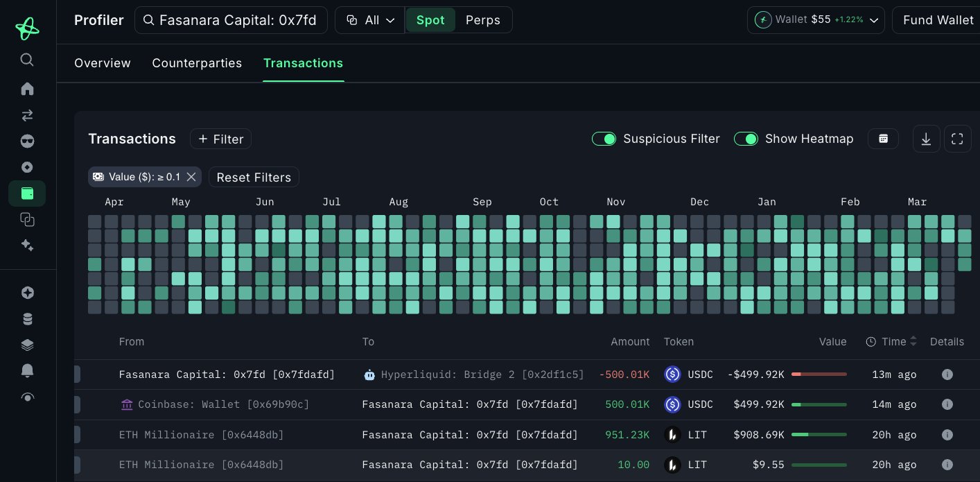Open the Counterparties tab
The width and height of the screenshot is (980, 482).
tap(197, 63)
